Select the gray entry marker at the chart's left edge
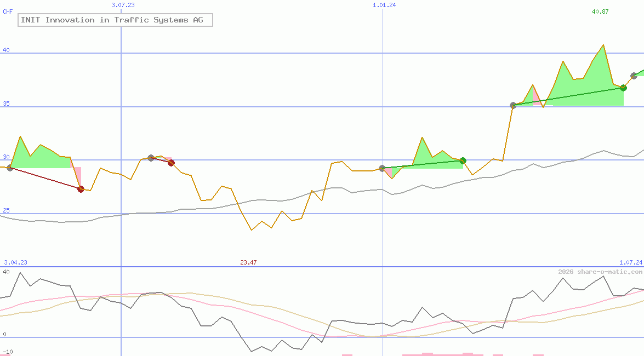Image resolution: width=644 pixels, height=356 pixels. [x=10, y=168]
